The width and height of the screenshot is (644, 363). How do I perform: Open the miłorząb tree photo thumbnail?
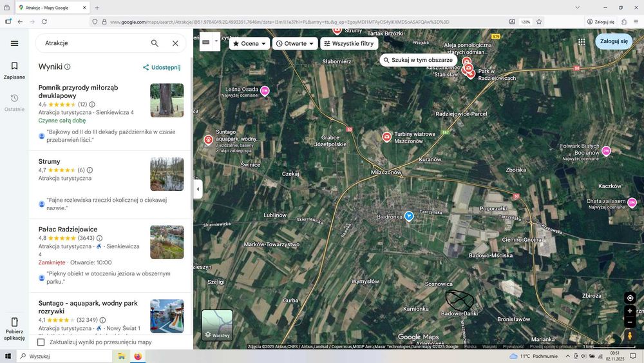tap(167, 101)
